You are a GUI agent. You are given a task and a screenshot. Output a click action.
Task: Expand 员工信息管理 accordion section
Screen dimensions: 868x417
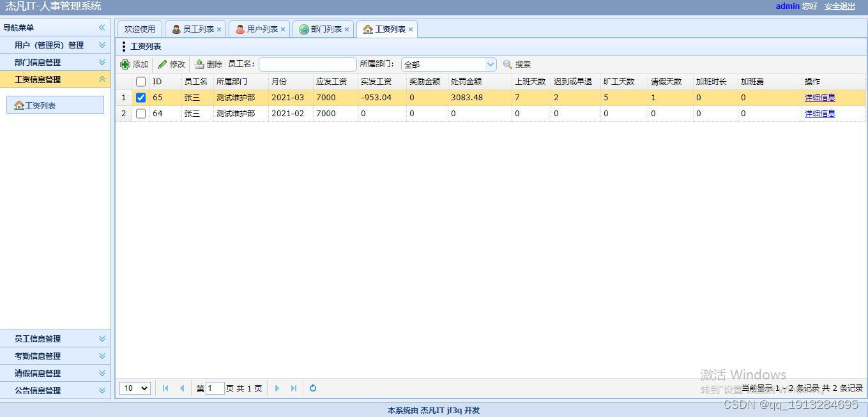tap(55, 339)
